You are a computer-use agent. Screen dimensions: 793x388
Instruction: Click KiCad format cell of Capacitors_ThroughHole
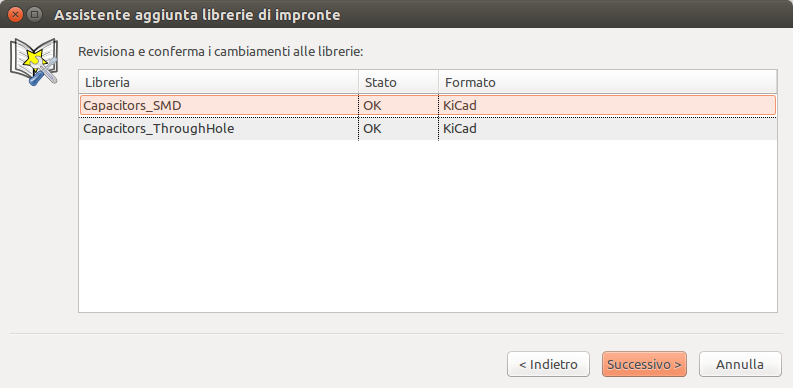click(460, 129)
